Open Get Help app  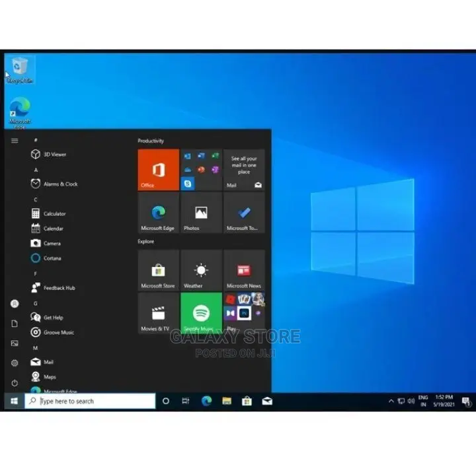pyautogui.click(x=47, y=318)
